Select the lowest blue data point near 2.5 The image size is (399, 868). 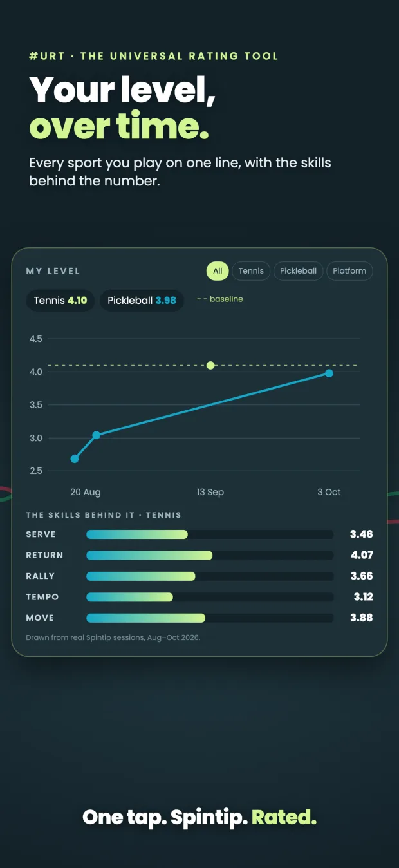[75, 458]
